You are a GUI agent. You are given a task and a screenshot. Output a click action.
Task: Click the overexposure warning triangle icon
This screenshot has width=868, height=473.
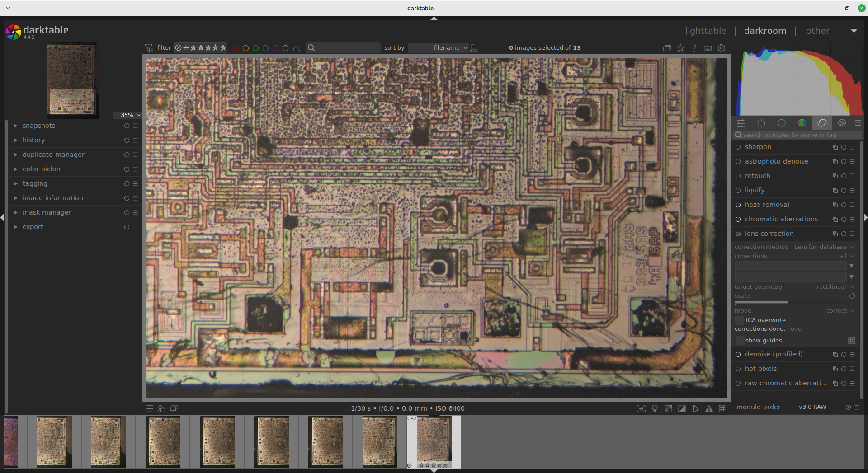tap(709, 409)
